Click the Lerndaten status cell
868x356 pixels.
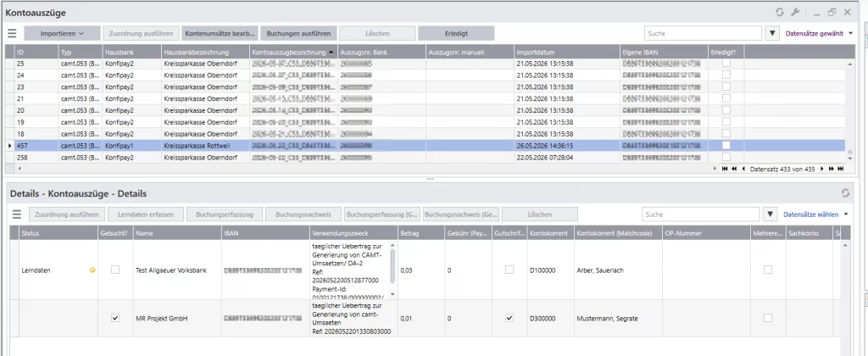tap(58, 270)
